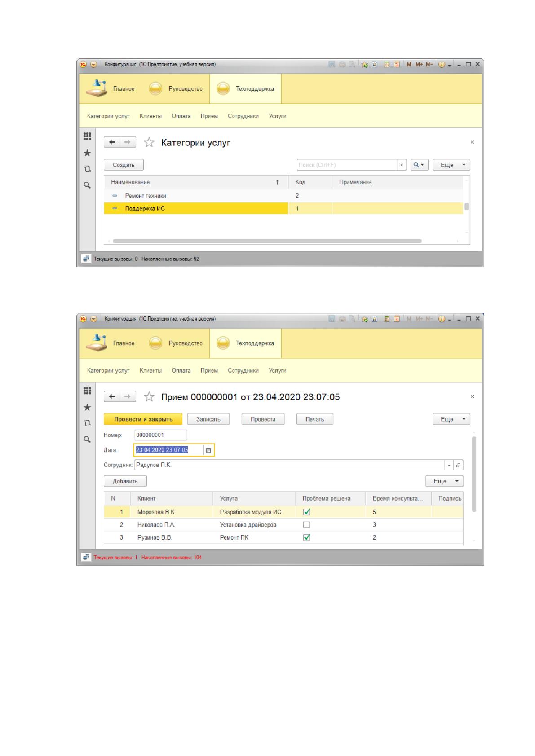Clear search with x button near Поиск
Screen dimensions: 535x756
click(x=402, y=165)
